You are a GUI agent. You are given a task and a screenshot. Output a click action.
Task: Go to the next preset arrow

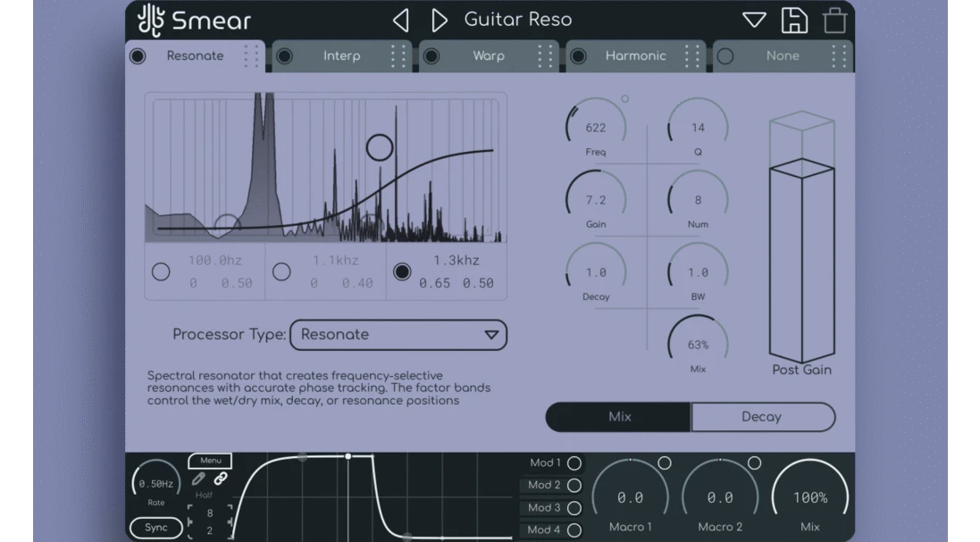point(439,20)
